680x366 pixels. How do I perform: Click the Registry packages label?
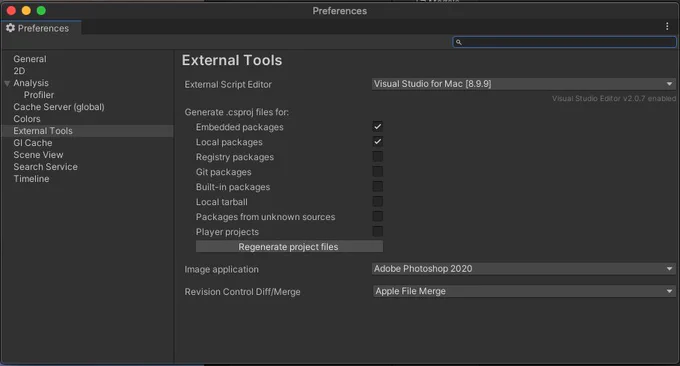(235, 157)
